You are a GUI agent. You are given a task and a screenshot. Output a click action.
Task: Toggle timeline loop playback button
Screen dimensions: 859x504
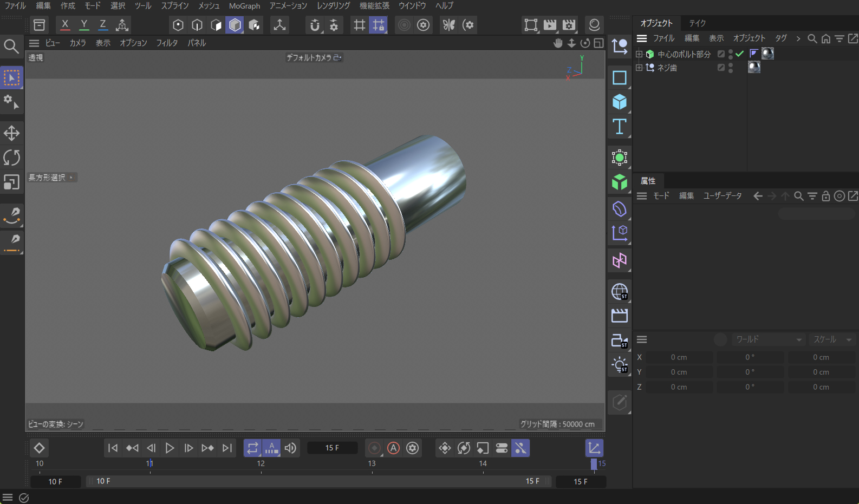[x=252, y=448]
